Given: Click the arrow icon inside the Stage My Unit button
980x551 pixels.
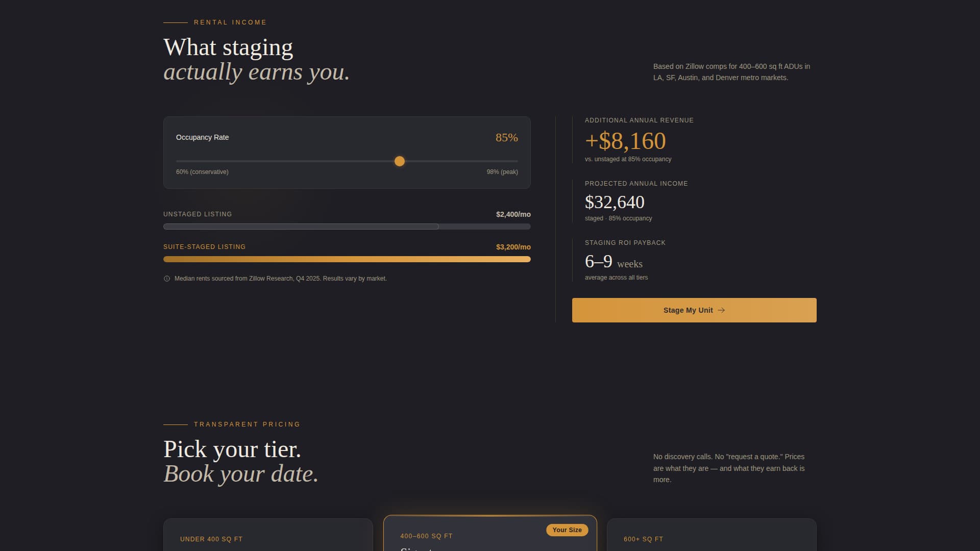Looking at the screenshot, I should [x=722, y=310].
